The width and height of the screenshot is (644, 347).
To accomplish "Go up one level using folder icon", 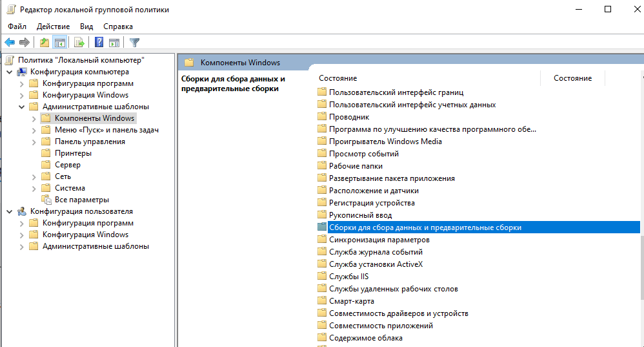I will pyautogui.click(x=44, y=43).
